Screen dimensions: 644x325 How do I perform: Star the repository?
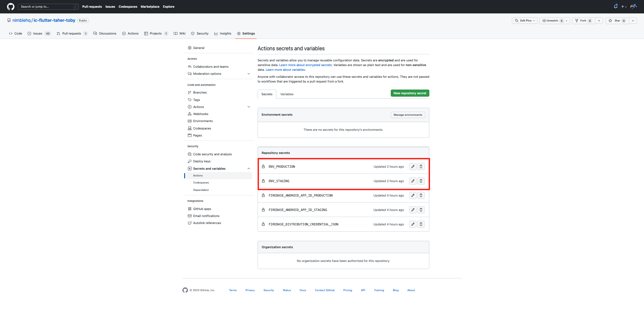coord(616,20)
